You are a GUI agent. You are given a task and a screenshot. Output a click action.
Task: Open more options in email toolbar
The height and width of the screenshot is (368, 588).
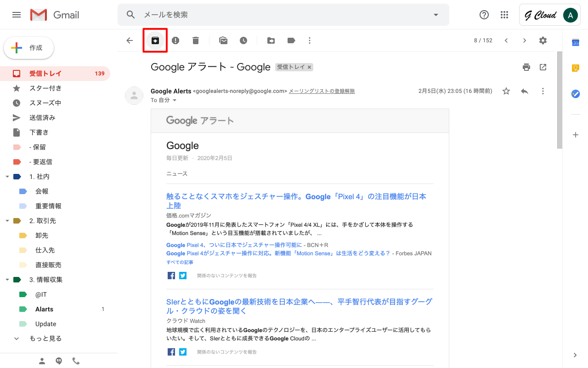[x=310, y=40]
